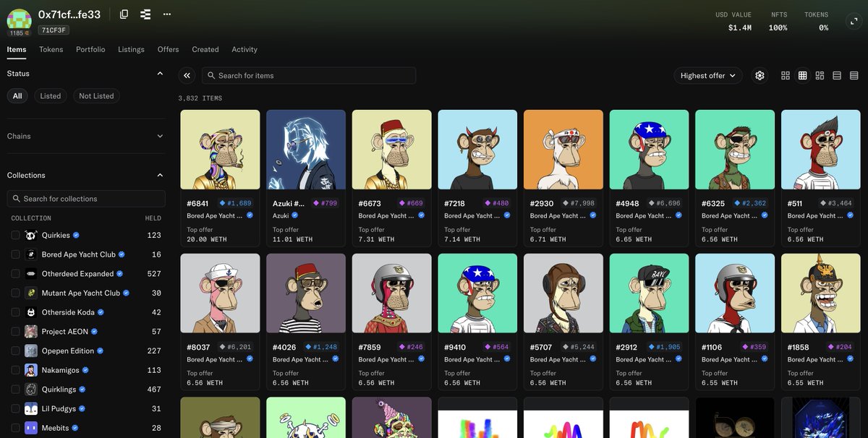Screen dimensions: 868x438
Task: Collapse the Status filter section
Action: (x=160, y=73)
